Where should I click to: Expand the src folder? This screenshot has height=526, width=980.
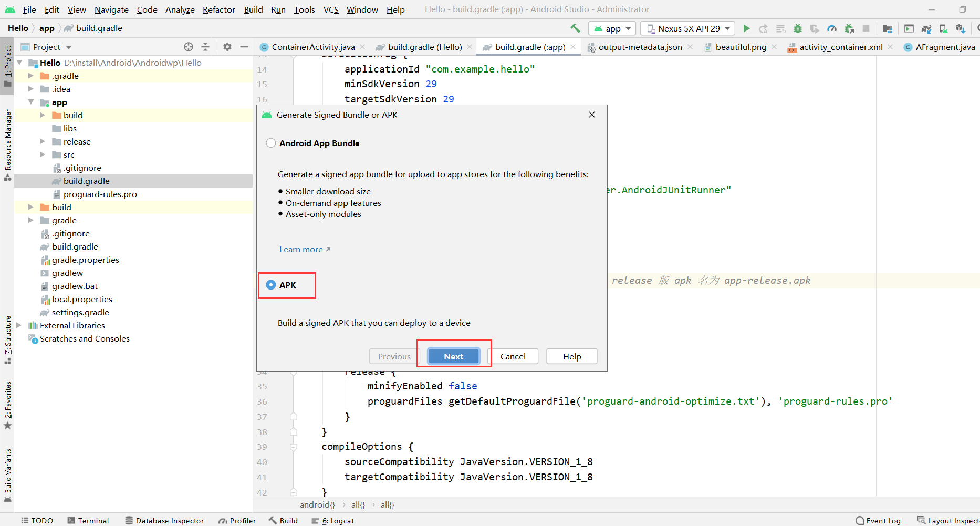point(43,154)
